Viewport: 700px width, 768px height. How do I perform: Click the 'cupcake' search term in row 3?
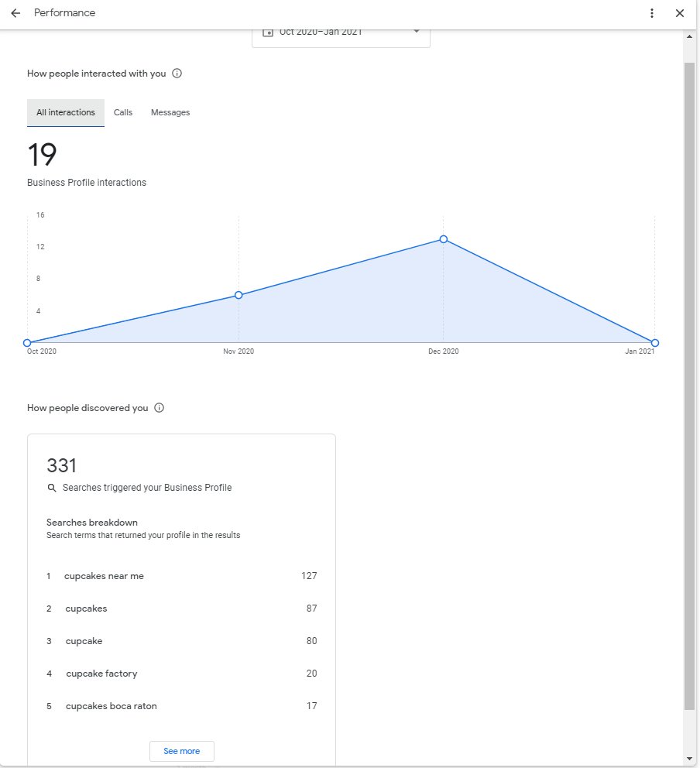click(x=84, y=641)
